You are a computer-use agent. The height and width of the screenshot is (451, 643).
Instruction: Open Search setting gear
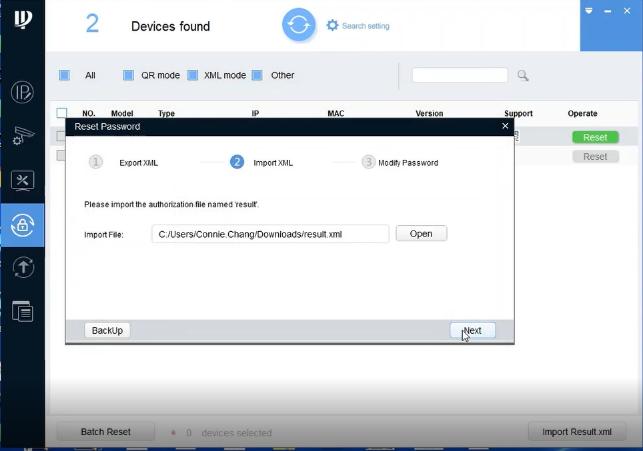click(x=333, y=25)
